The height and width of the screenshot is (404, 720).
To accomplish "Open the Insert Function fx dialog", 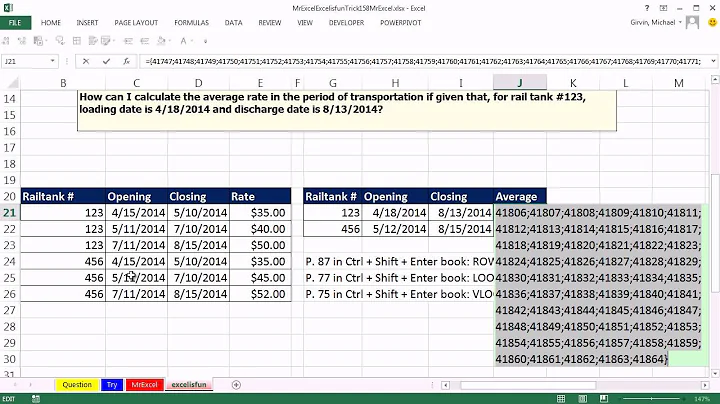I will coord(126,61).
